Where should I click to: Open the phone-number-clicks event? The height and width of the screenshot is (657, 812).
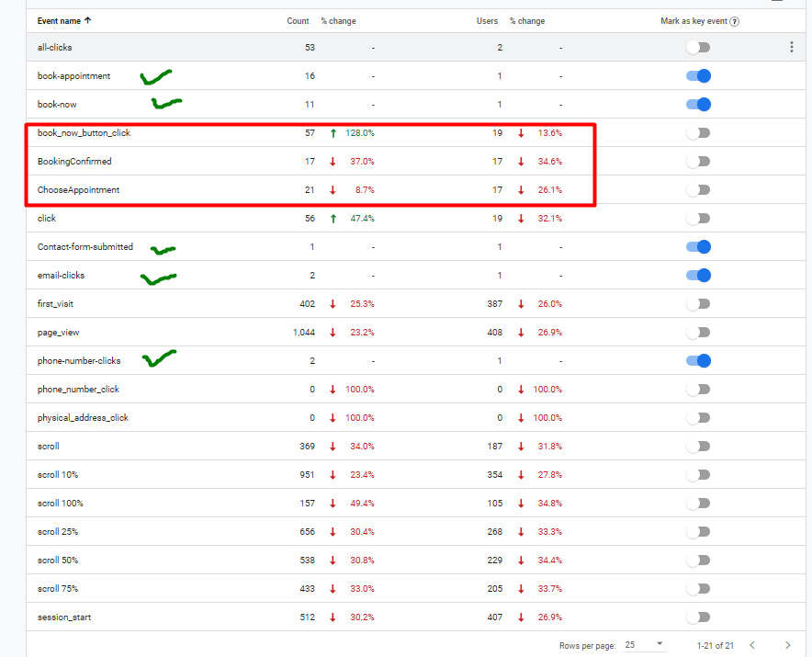point(79,360)
